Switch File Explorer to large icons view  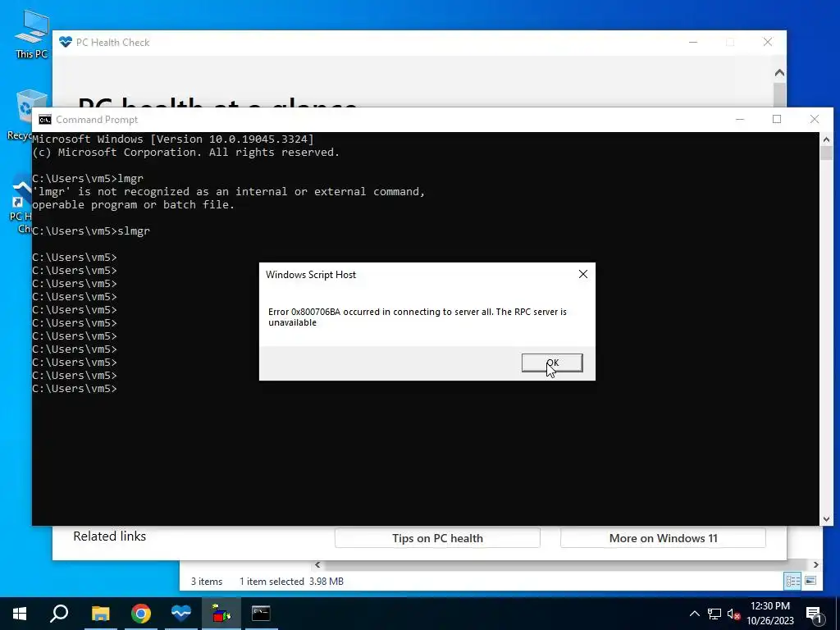(x=810, y=581)
